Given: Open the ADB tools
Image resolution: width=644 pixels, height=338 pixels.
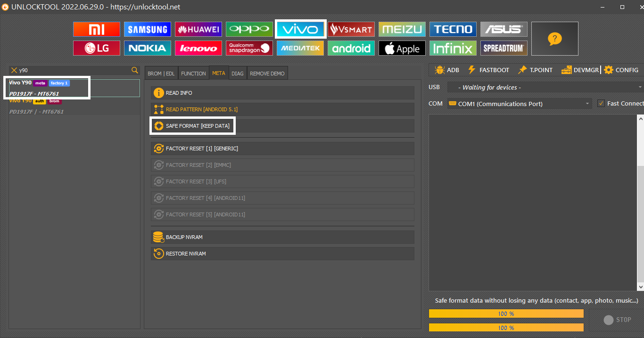Looking at the screenshot, I should (447, 70).
